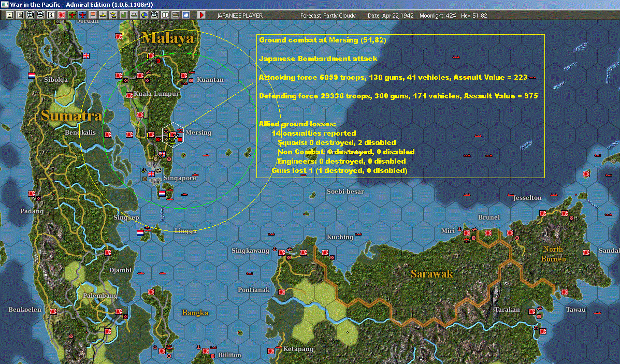Select the red plane on green icon
The width and height of the screenshot is (620, 364).
click(72, 15)
